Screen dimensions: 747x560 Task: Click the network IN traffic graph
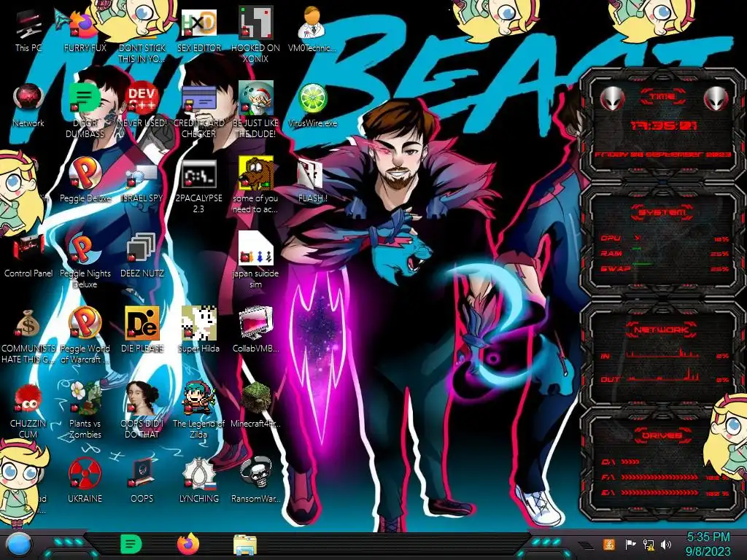click(662, 354)
